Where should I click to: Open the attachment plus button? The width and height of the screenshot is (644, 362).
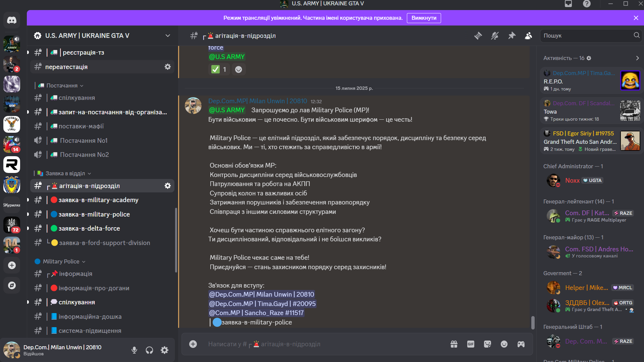pos(193,344)
